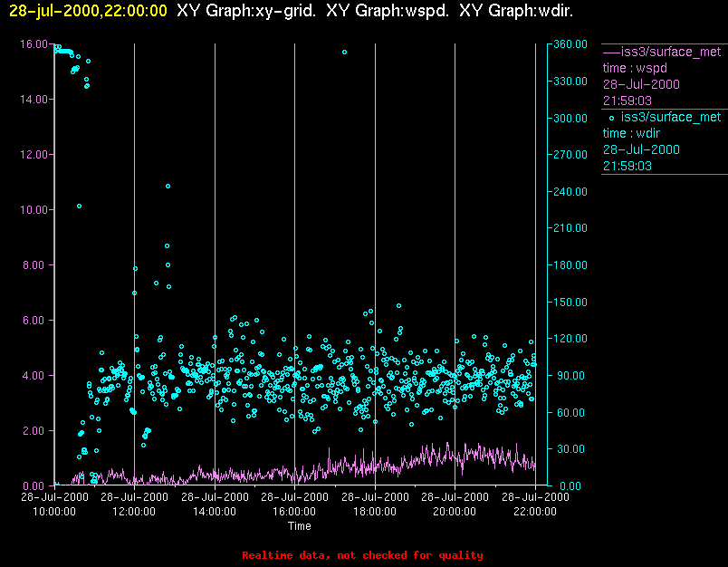Click the 180.00 tick on right axis
The width and height of the screenshot is (728, 567).
(x=570, y=265)
